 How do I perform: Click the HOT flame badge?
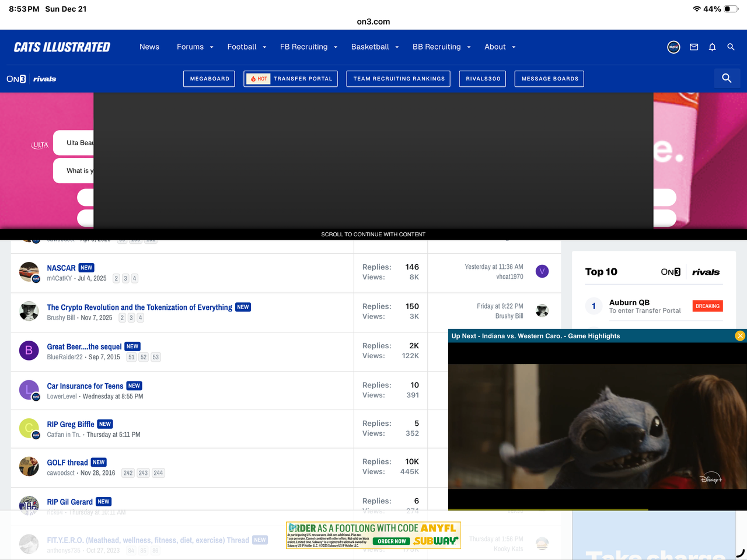click(259, 79)
